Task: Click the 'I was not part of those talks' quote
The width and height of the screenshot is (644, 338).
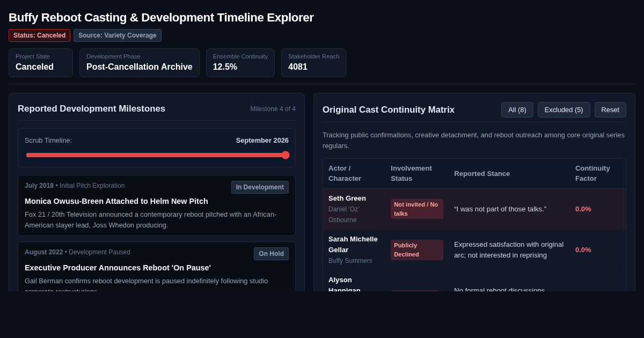Action: pos(500,209)
